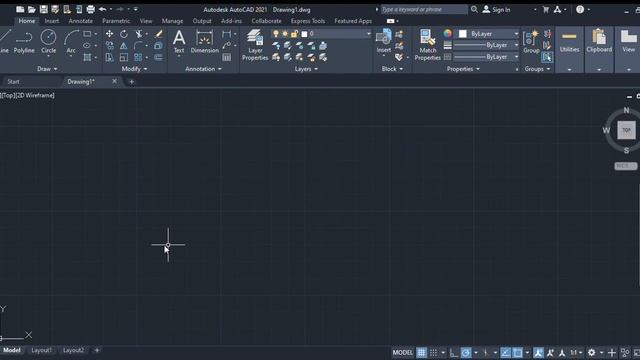Viewport: 640px width, 360px height.
Task: Open the layer list dropdown showing 0
Action: 322,33
